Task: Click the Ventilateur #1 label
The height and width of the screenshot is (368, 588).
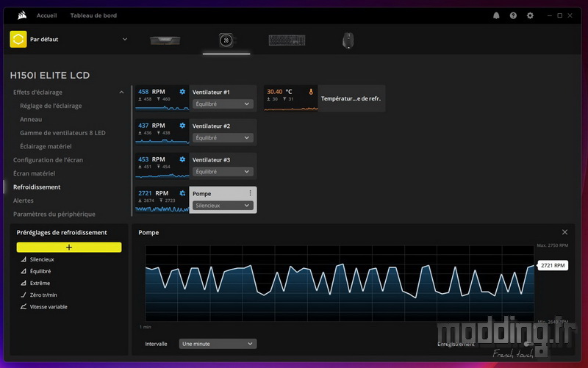Action: click(211, 92)
